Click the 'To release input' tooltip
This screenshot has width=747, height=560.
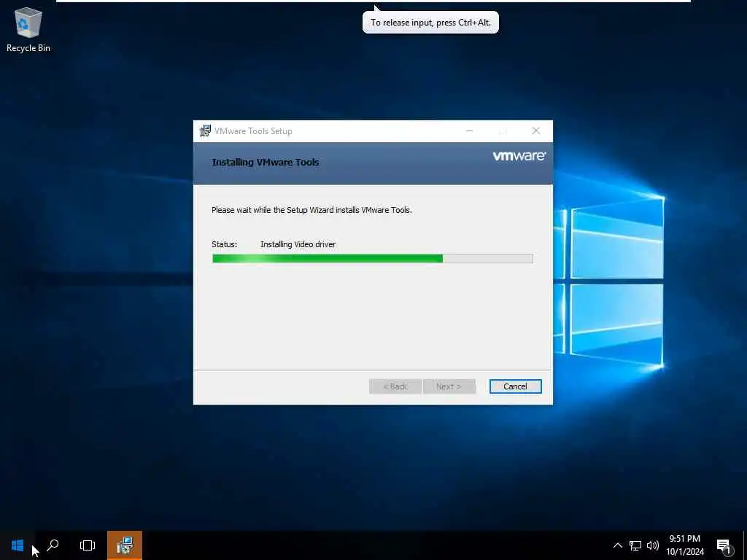(x=430, y=23)
